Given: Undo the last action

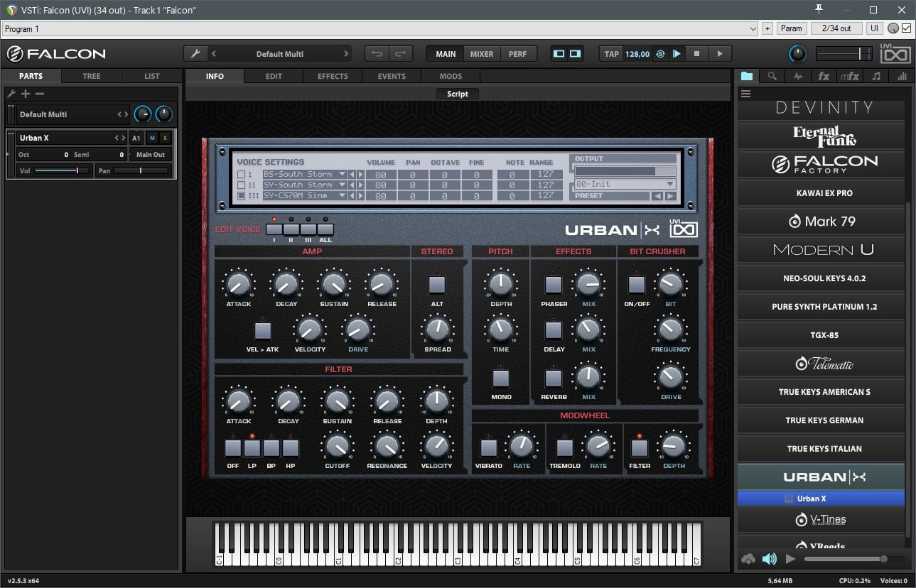Looking at the screenshot, I should pos(377,54).
